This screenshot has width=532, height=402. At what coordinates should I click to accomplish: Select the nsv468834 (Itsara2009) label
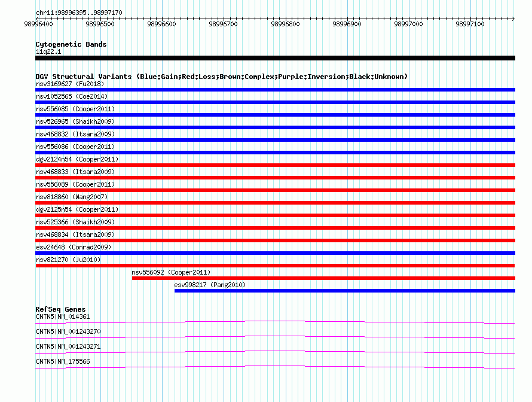click(x=75, y=234)
